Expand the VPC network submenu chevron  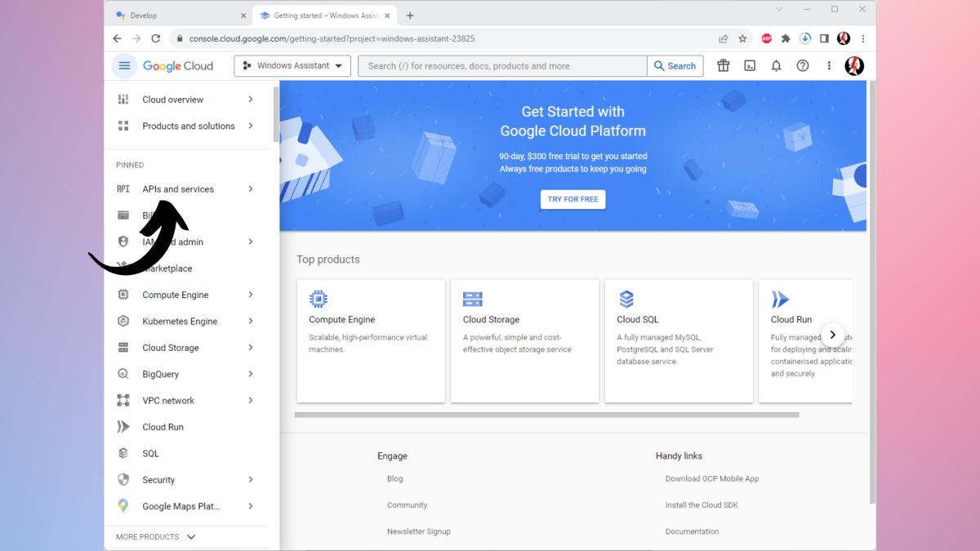251,401
